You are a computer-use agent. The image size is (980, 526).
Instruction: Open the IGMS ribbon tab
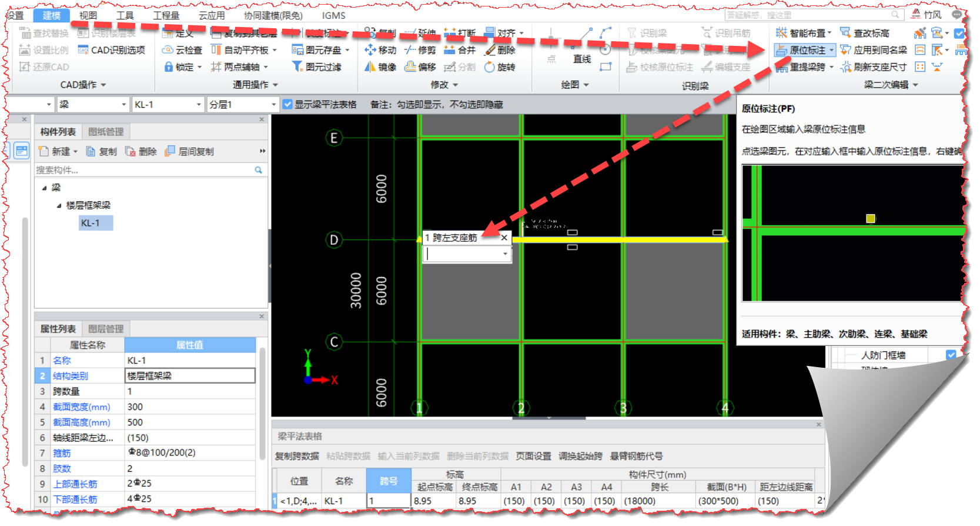[x=333, y=15]
